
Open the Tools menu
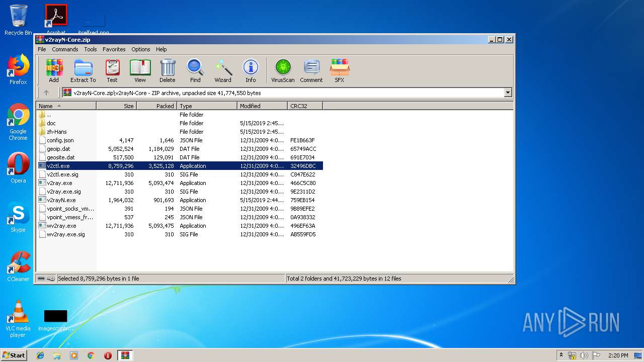(91, 49)
